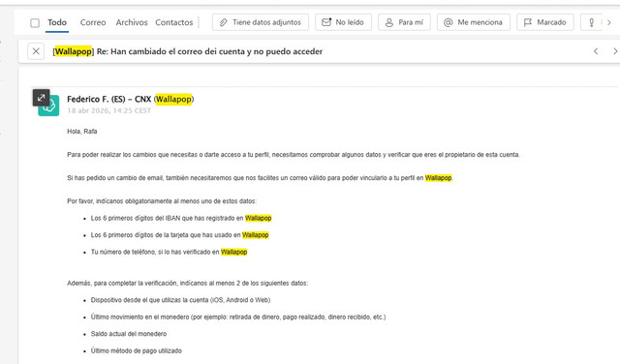Click the email subject line text
This screenshot has width=620, height=364.
188,51
